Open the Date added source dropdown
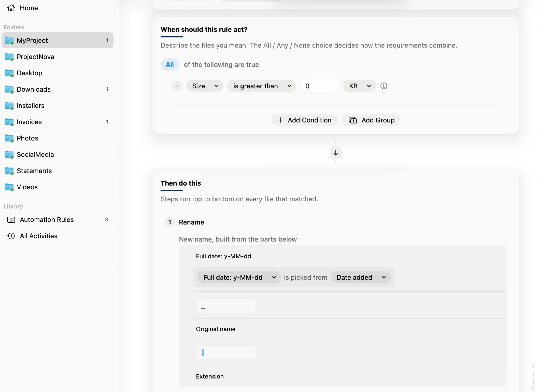538x392 pixels. tap(361, 277)
